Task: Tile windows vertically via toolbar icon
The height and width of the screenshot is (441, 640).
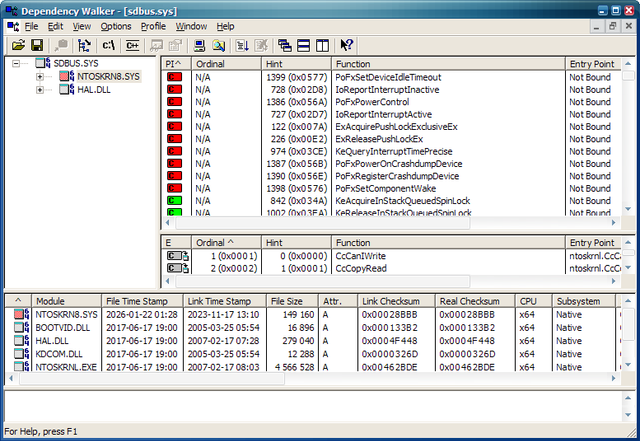Action: point(322,45)
